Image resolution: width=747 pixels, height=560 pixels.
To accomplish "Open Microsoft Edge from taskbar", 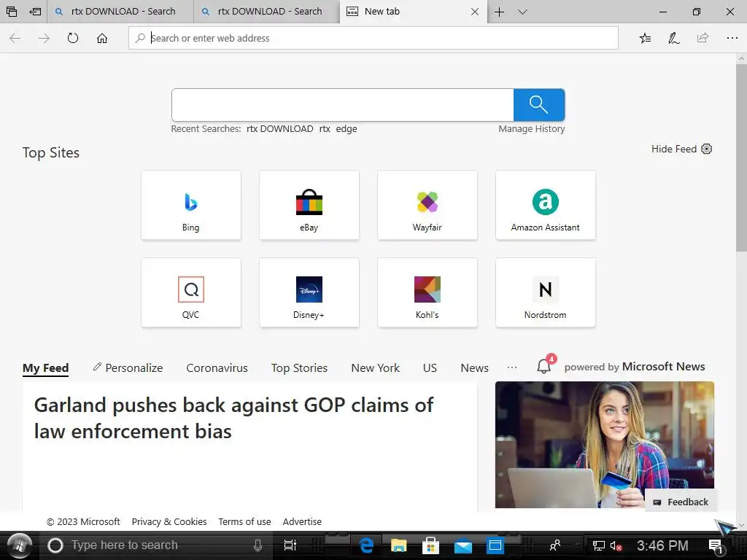I will click(x=366, y=545).
